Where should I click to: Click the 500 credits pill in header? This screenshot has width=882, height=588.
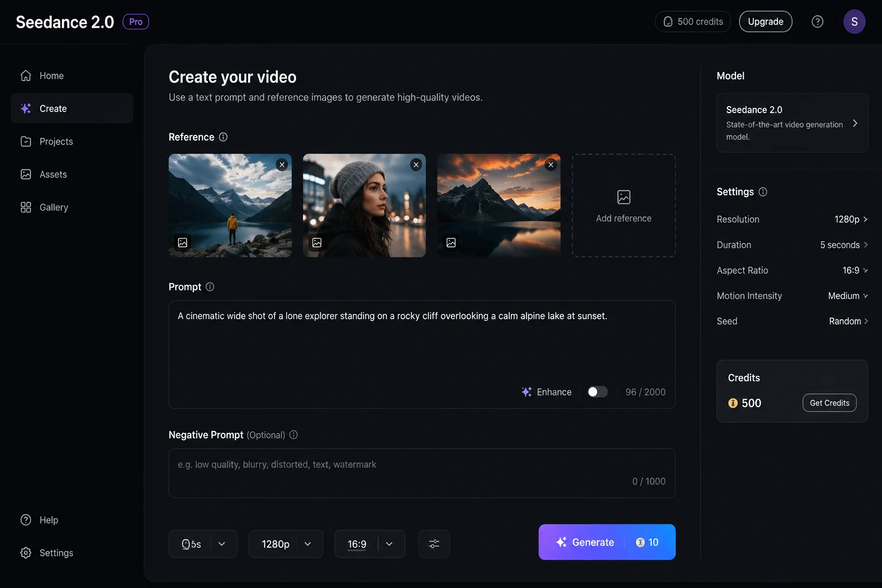(693, 22)
